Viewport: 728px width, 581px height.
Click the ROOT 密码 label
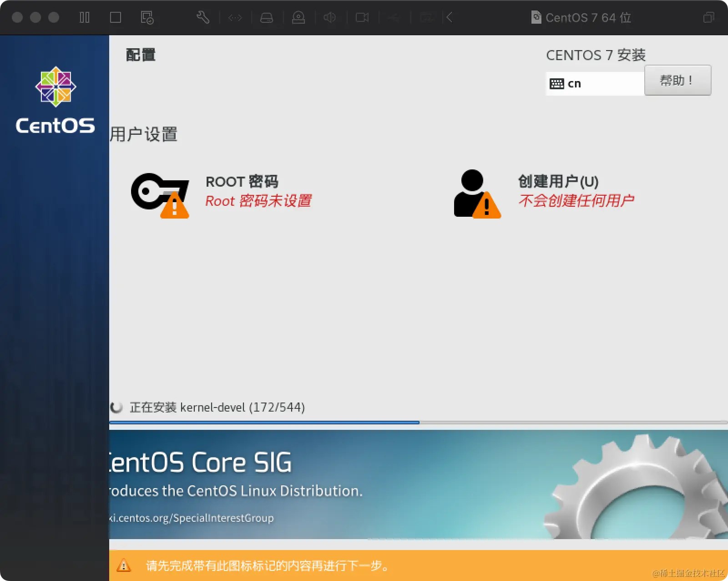tap(242, 182)
